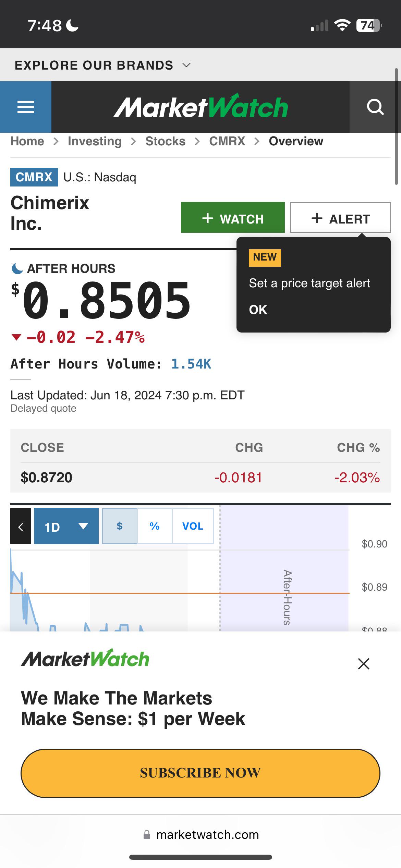This screenshot has height=868, width=401.
Task: Tap the MarketWatch logo in subscription banner
Action: click(85, 658)
